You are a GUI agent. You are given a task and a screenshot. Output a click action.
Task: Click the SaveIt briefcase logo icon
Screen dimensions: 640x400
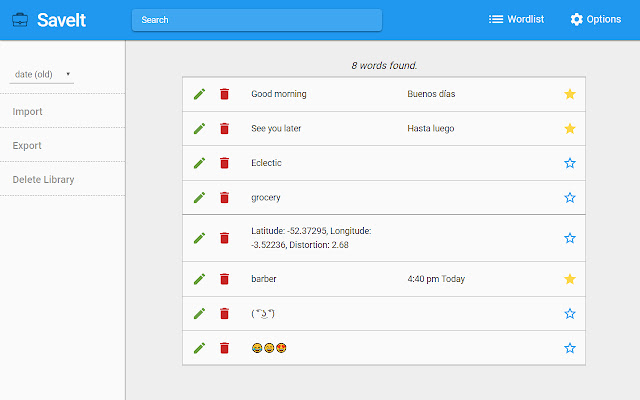click(20, 20)
